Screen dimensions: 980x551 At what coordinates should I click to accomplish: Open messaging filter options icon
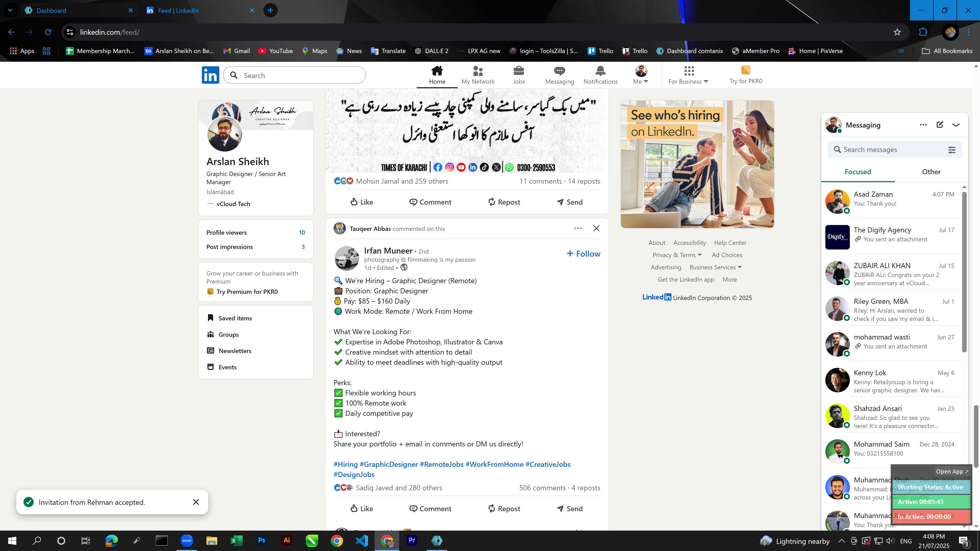[951, 150]
